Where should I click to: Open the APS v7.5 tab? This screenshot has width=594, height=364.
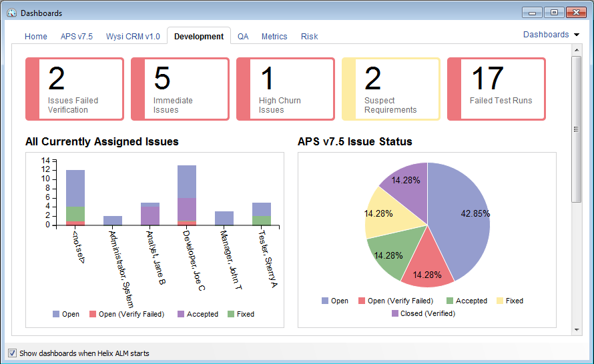click(77, 37)
